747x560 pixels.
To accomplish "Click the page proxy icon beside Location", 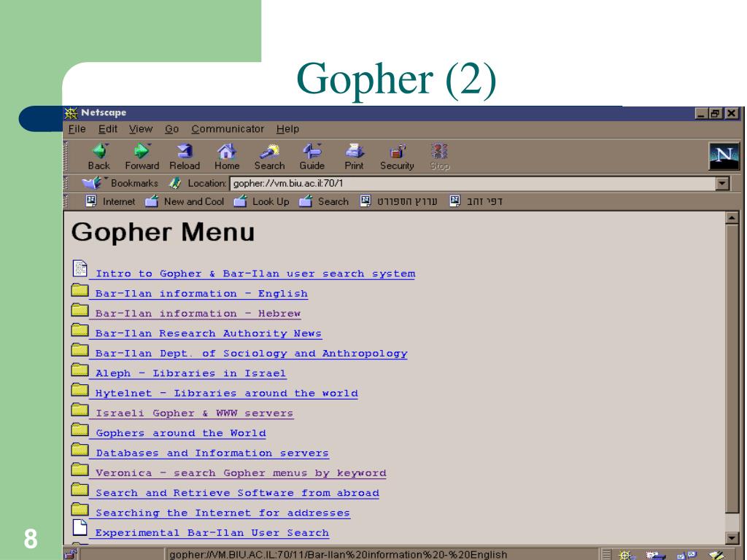I will 175,183.
